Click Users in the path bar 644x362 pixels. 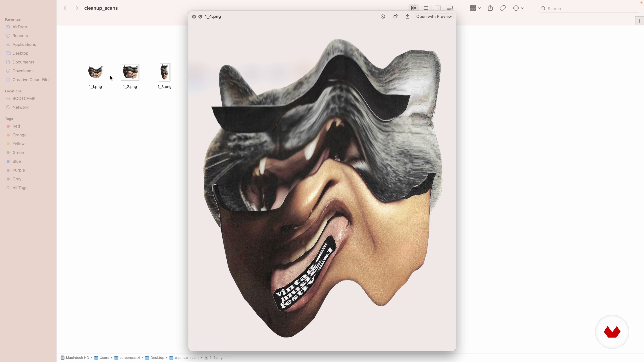102,357
